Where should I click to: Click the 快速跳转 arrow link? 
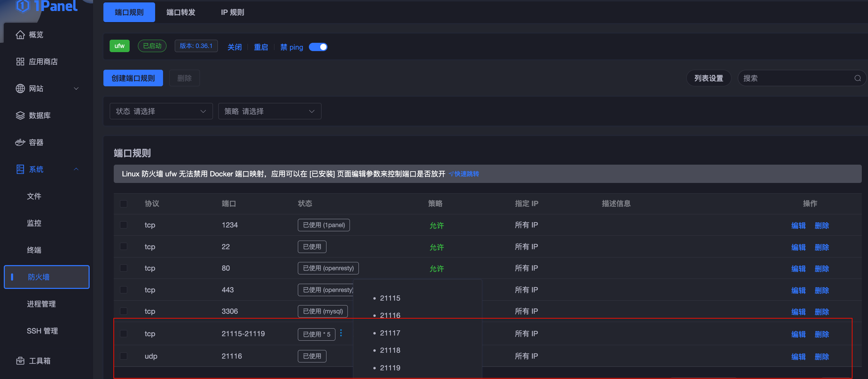click(x=464, y=174)
